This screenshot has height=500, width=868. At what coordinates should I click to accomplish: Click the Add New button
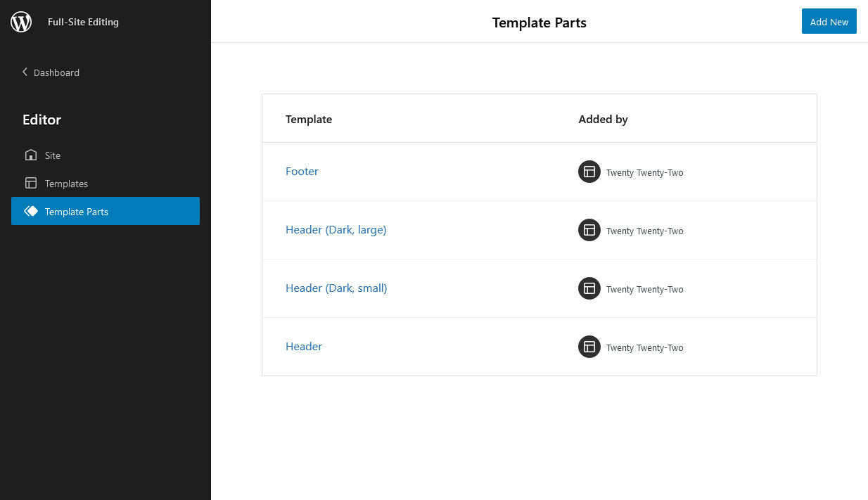829,21
